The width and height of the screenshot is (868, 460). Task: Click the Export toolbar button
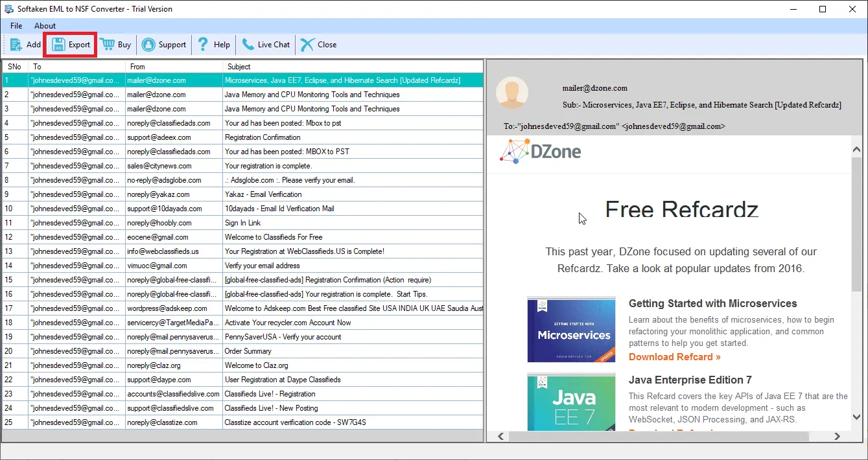click(x=71, y=45)
